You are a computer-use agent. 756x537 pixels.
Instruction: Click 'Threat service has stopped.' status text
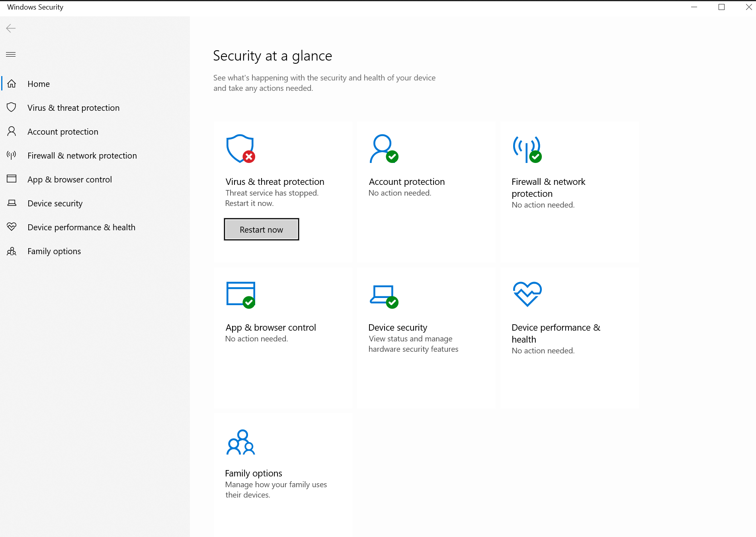click(x=272, y=193)
